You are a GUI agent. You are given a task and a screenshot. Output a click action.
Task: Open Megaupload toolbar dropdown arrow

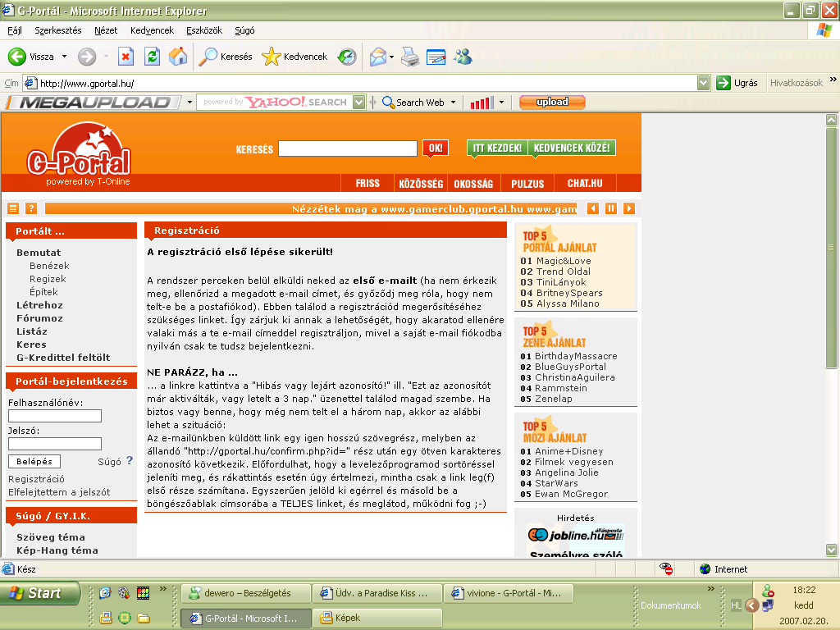(189, 102)
